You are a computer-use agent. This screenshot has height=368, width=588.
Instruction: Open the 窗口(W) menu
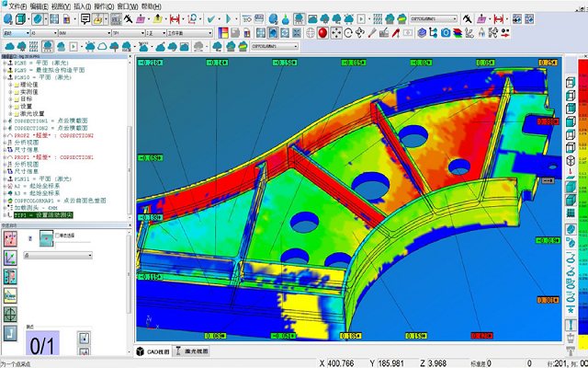click(x=128, y=6)
